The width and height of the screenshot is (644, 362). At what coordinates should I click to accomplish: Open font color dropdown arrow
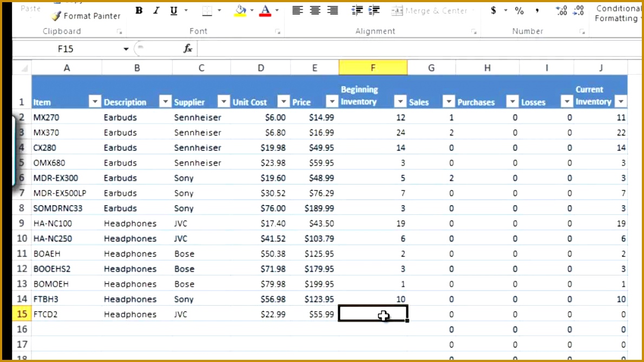[x=277, y=11]
